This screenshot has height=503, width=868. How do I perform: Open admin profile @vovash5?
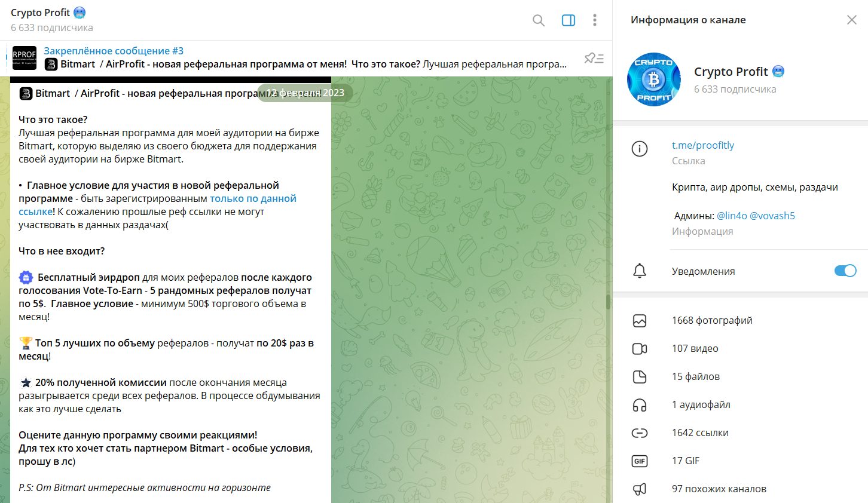click(x=772, y=216)
